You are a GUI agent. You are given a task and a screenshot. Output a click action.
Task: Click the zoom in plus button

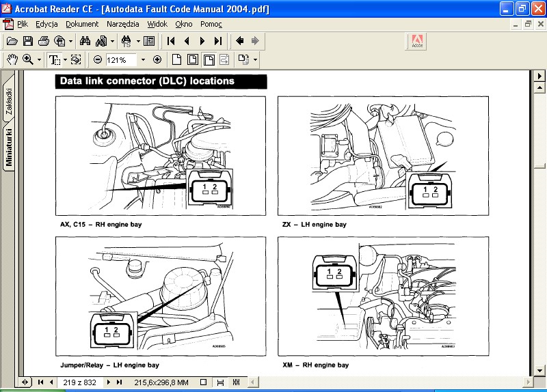coord(157,60)
